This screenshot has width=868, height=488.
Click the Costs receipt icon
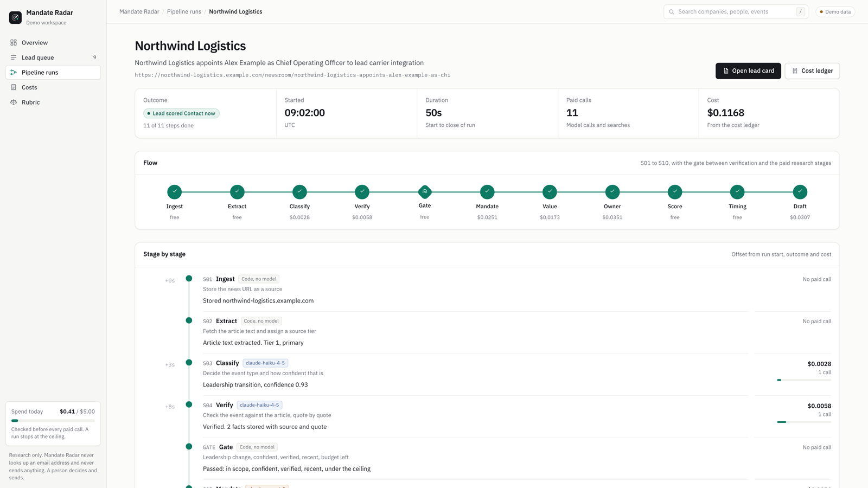click(14, 87)
